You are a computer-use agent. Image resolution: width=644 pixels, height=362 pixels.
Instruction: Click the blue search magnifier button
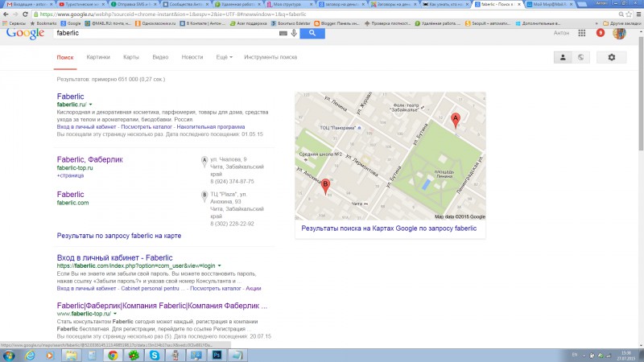coord(312,33)
